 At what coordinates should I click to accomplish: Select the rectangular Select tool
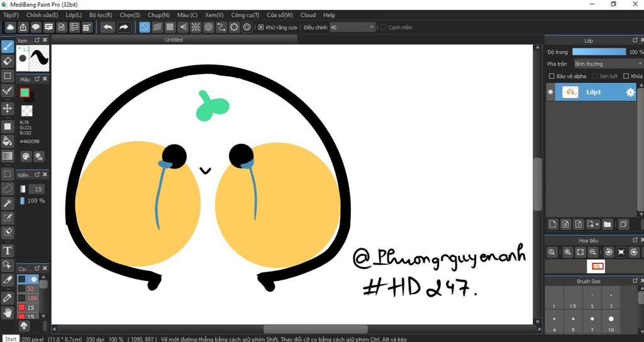[8, 174]
